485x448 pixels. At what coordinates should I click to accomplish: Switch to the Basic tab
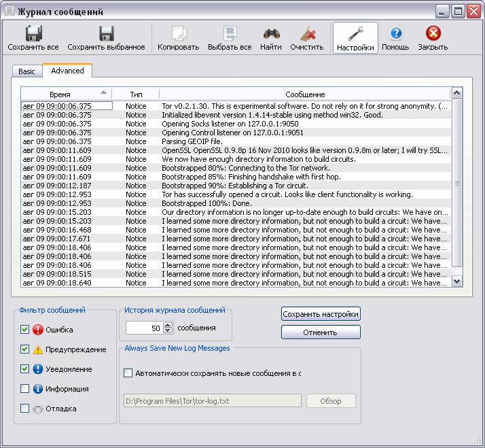pyautogui.click(x=27, y=71)
